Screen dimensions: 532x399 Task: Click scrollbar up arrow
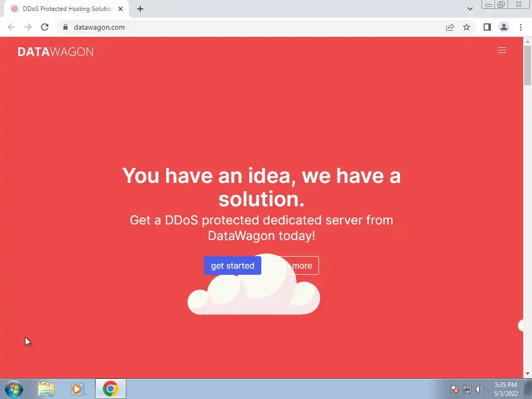pos(527,42)
